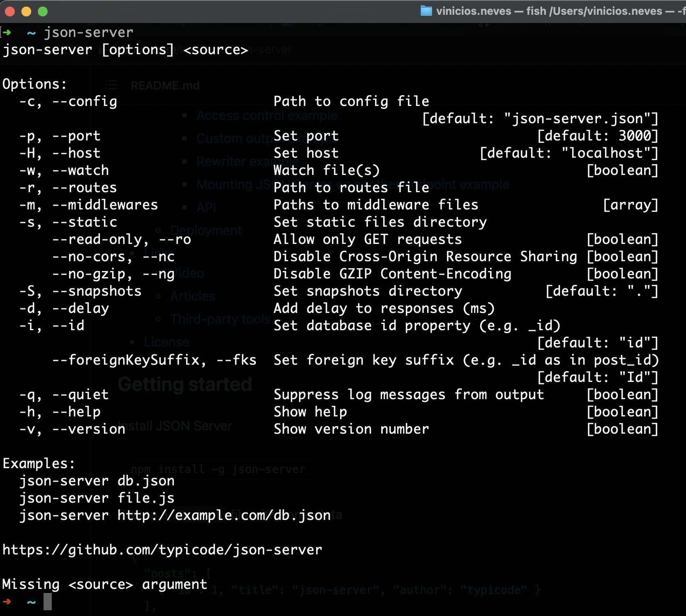Click the -i, --id option
The width and height of the screenshot is (686, 616).
[x=52, y=326]
